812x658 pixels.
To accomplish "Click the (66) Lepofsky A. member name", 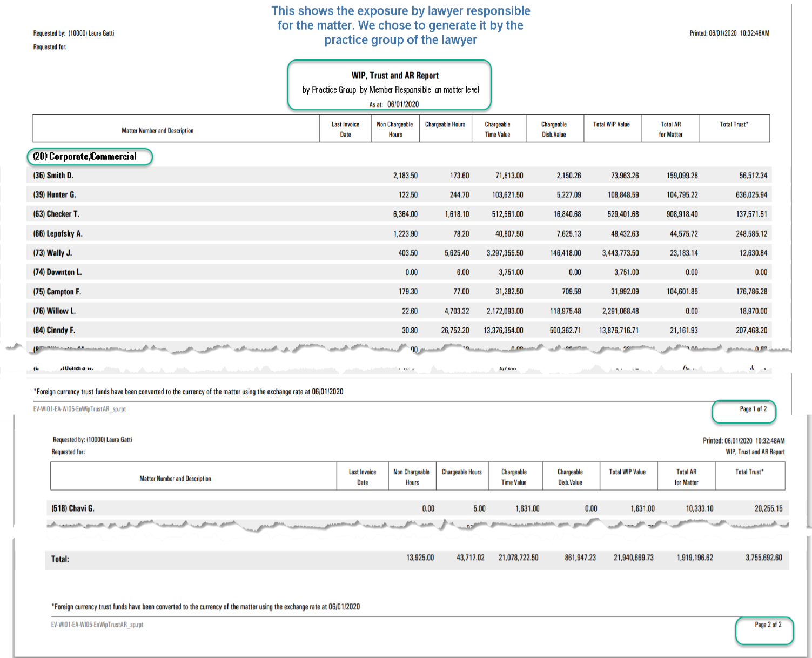I will click(58, 234).
